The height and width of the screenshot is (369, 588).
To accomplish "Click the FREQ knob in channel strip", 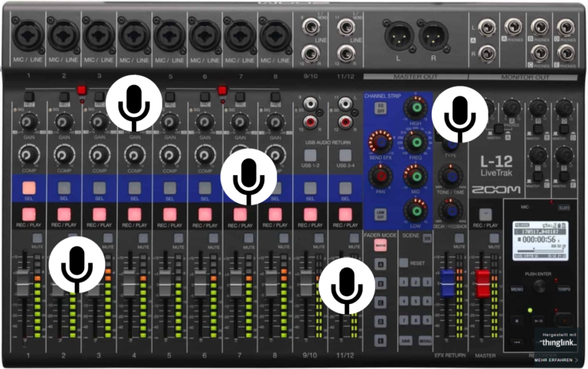I will coord(416,142).
